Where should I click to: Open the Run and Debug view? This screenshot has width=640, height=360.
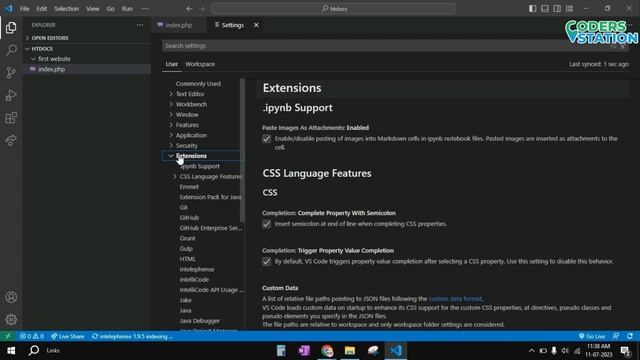[11, 95]
